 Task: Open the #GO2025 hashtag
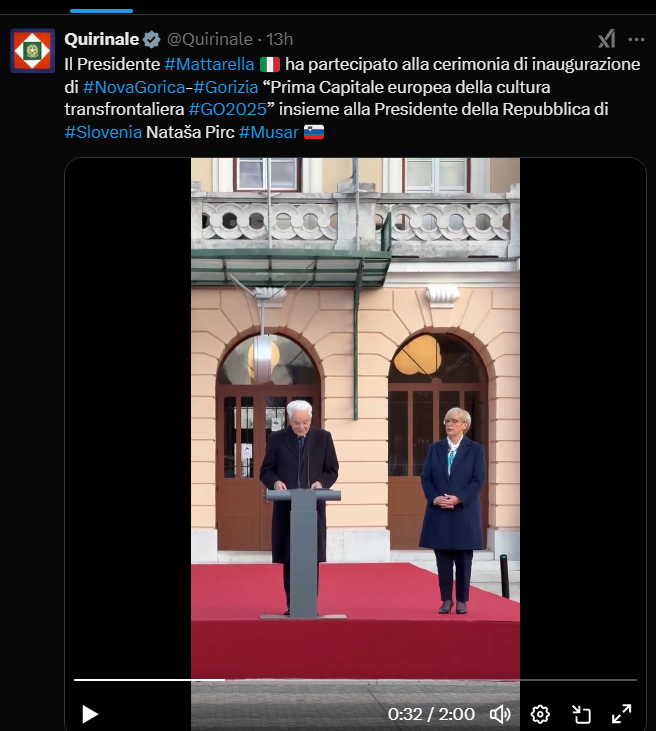coord(228,109)
